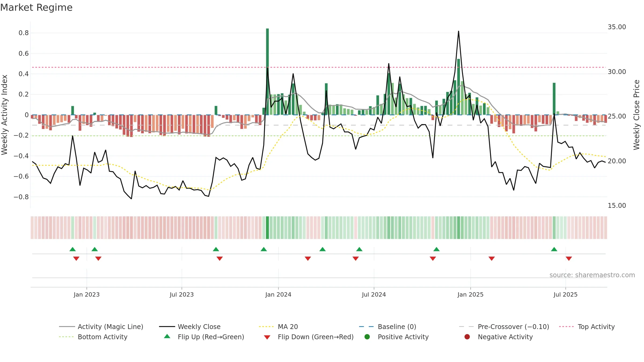Click the Positive Activity legend dot
The image size is (644, 362).
pyautogui.click(x=367, y=337)
